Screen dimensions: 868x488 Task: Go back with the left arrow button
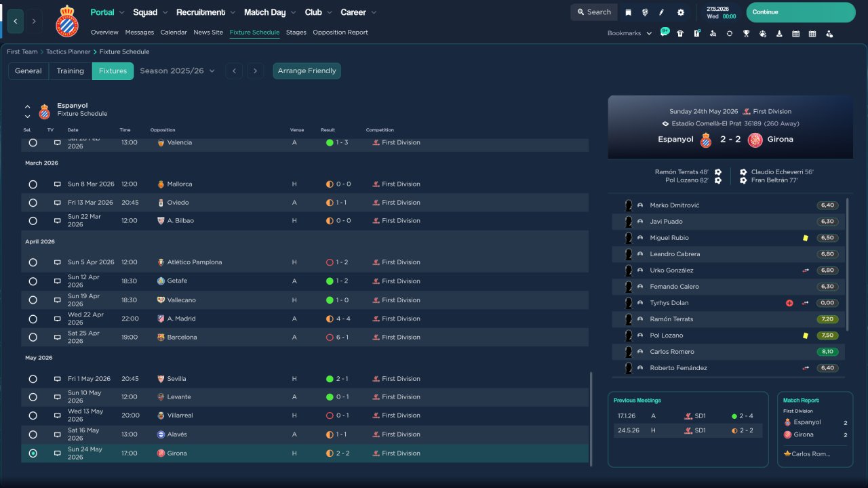(x=16, y=21)
